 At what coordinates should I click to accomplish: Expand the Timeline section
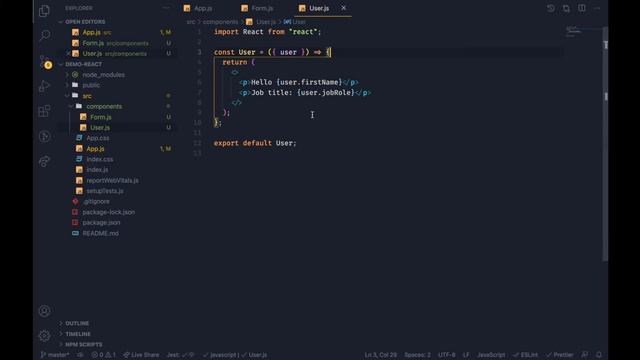click(x=78, y=334)
